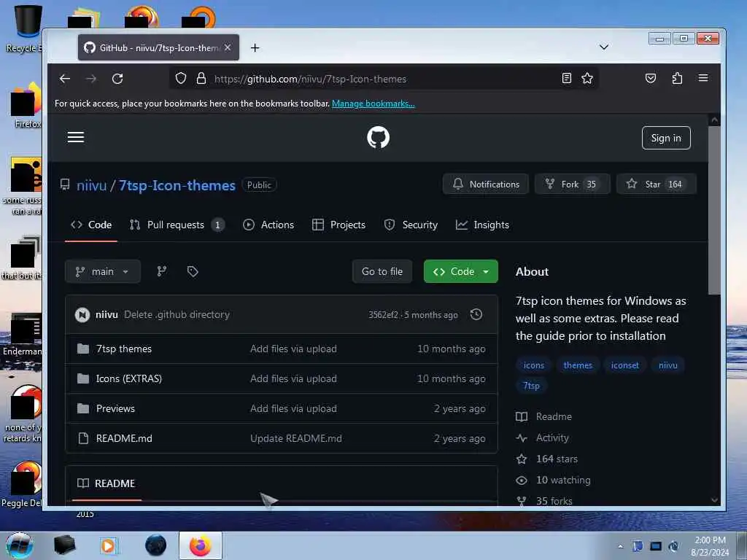
Task: Click the scrollbar down arrow
Action: pyautogui.click(x=714, y=499)
